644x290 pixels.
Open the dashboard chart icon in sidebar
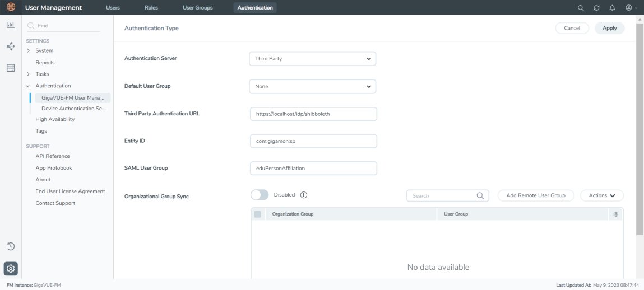pos(11,25)
